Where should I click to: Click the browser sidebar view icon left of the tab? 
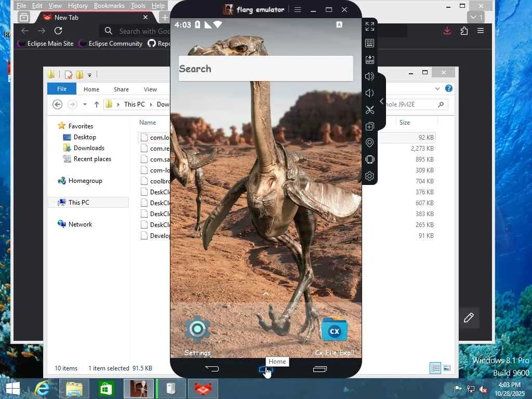point(24,17)
